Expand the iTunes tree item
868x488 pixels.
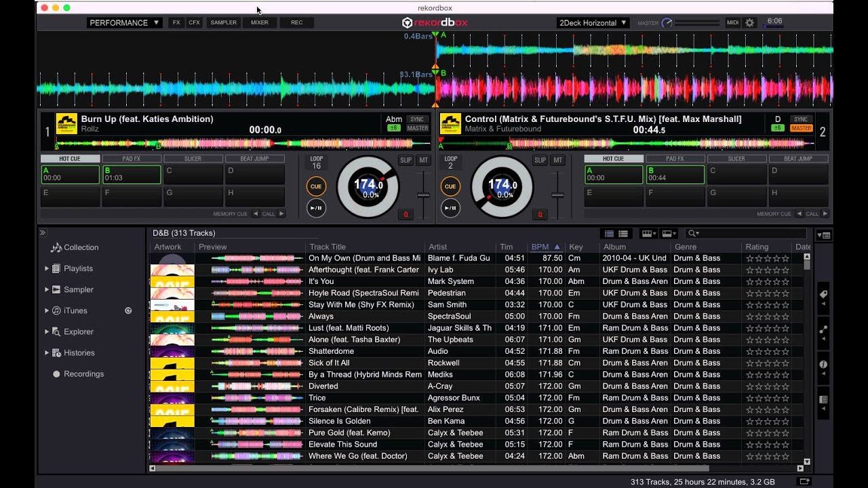point(47,310)
